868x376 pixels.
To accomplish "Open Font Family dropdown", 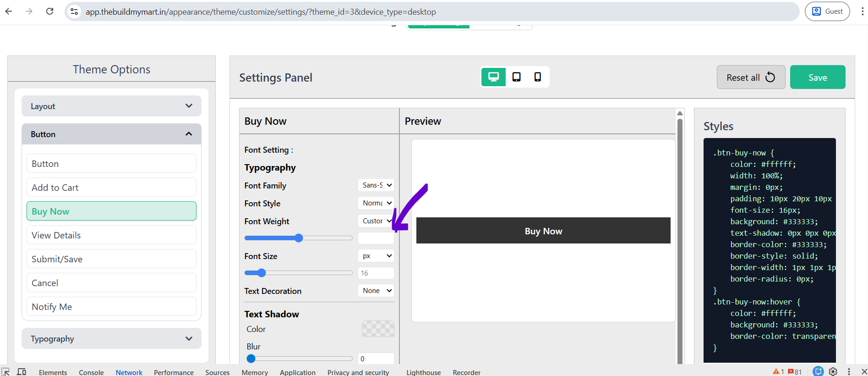I will pyautogui.click(x=376, y=185).
